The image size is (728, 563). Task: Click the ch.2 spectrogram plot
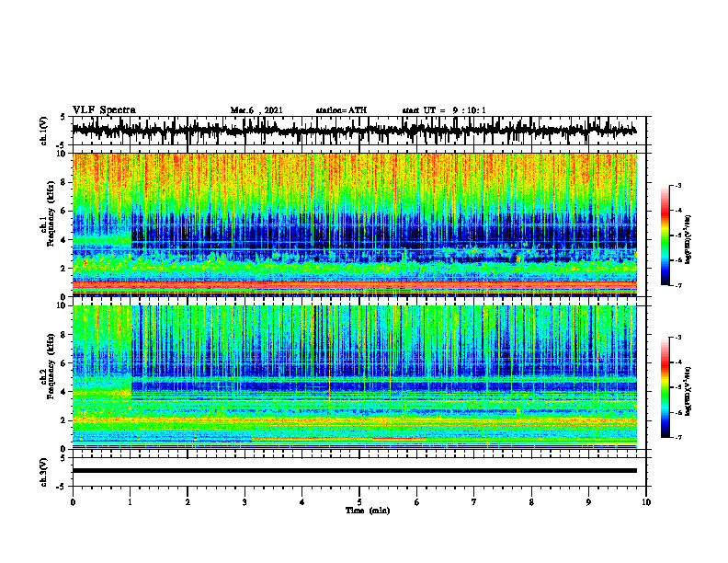click(x=354, y=377)
